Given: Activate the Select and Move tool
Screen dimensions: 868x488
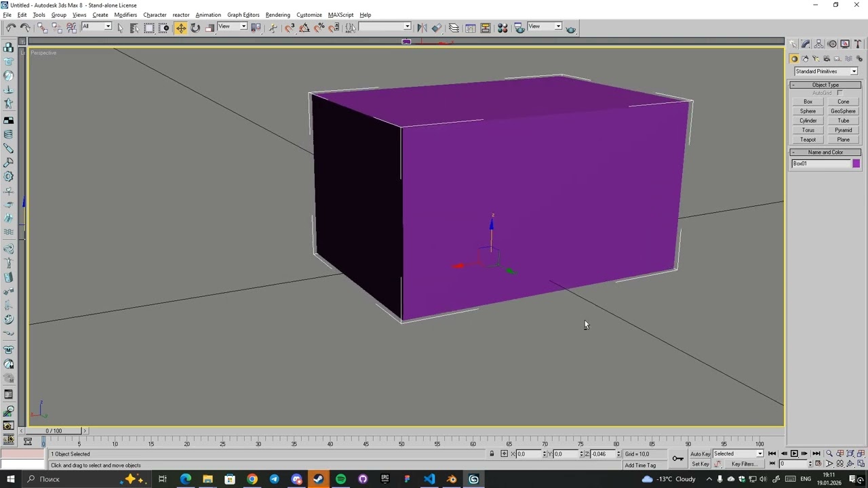Looking at the screenshot, I should pos(180,28).
